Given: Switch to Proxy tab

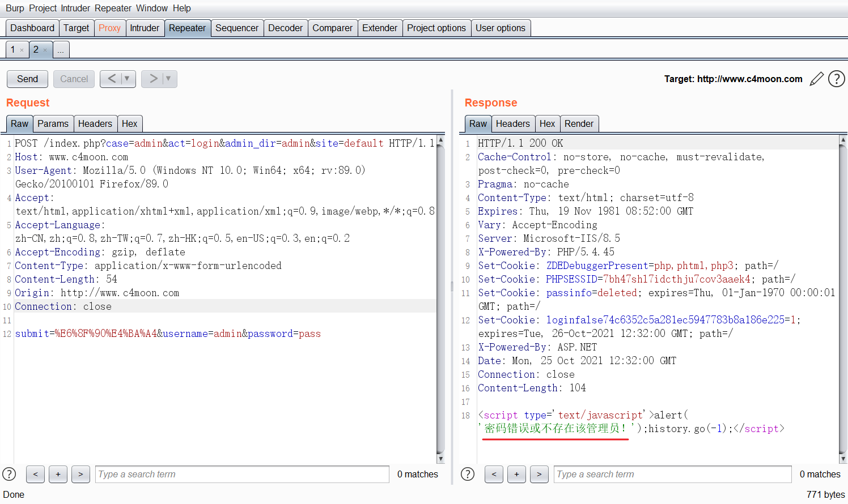Looking at the screenshot, I should click(x=109, y=28).
